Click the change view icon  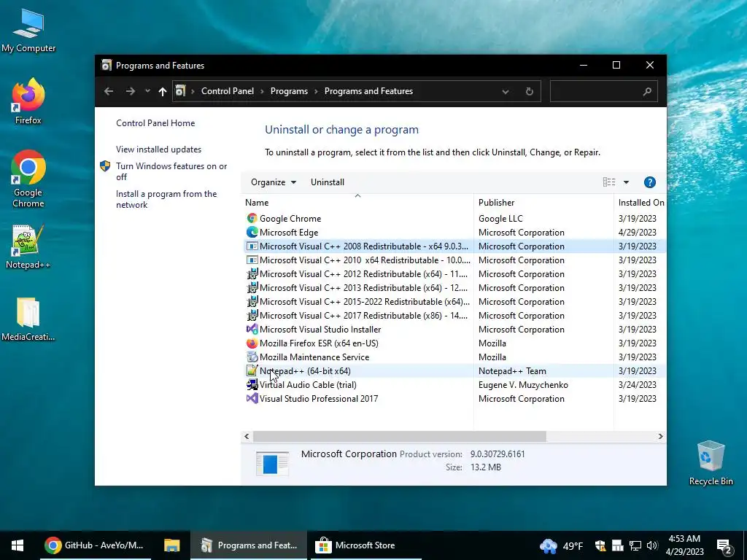pyautogui.click(x=609, y=182)
